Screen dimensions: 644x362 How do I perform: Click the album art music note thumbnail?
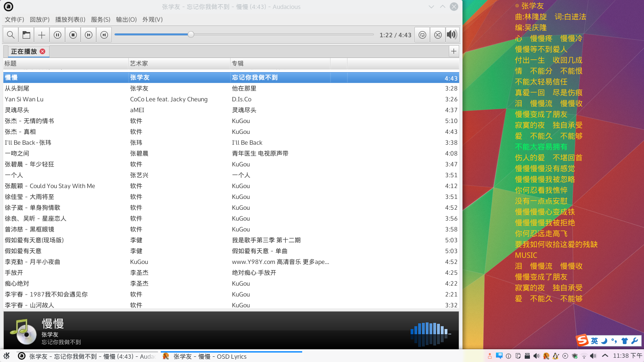(23, 331)
